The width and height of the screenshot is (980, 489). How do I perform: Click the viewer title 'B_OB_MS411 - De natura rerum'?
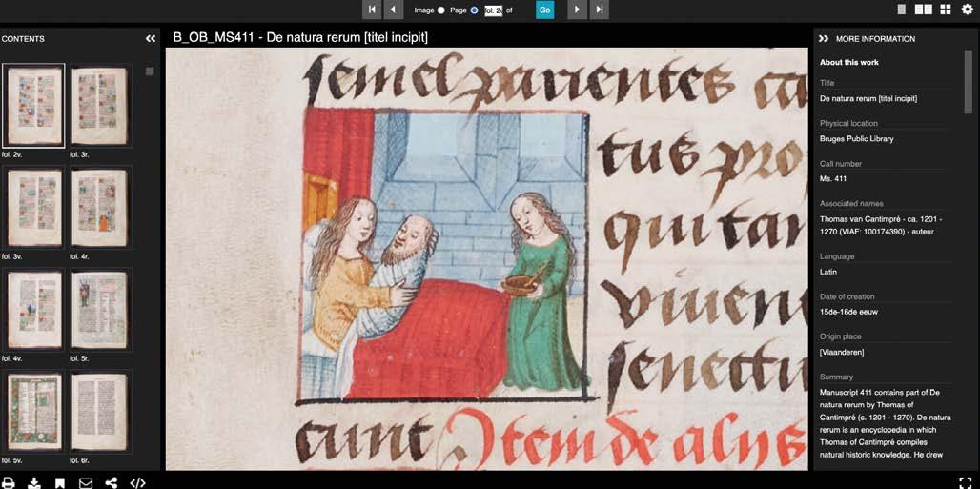tap(300, 38)
